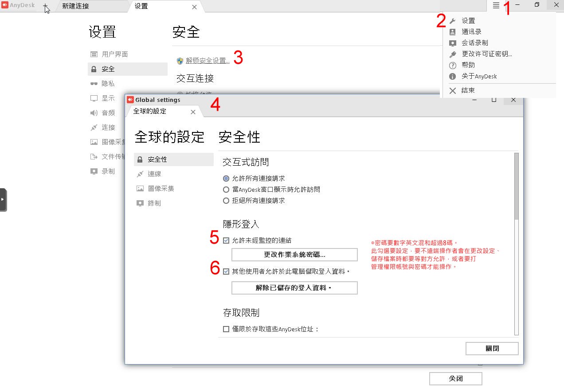The image size is (564, 392).
Task: Toggle 允許未經監控的連結 checkbox
Action: coord(226,241)
